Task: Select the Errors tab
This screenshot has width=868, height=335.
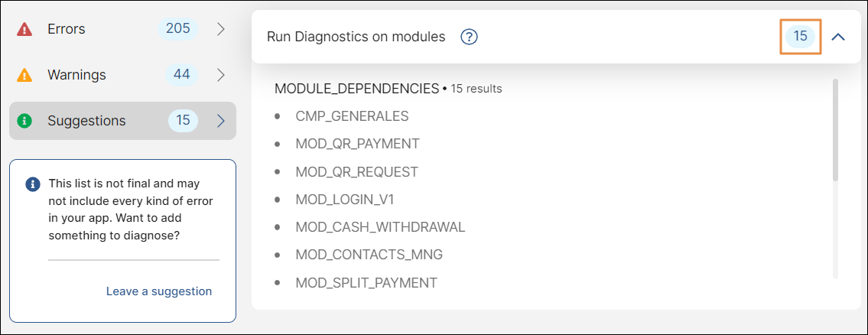Action: [x=67, y=29]
